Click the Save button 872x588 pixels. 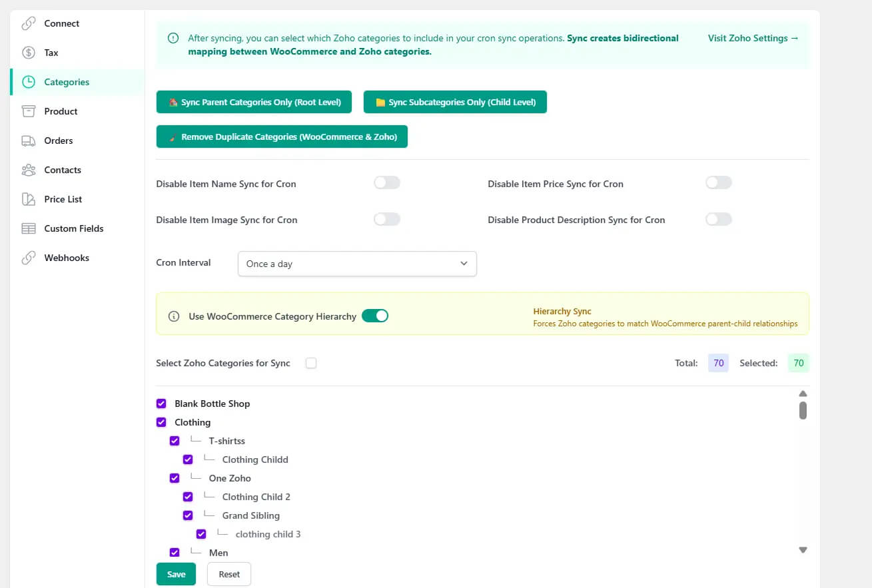tap(176, 573)
